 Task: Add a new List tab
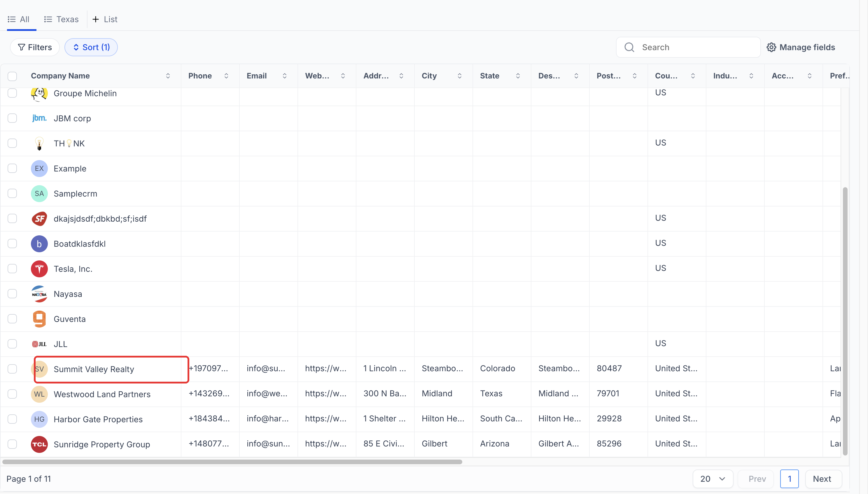(105, 19)
